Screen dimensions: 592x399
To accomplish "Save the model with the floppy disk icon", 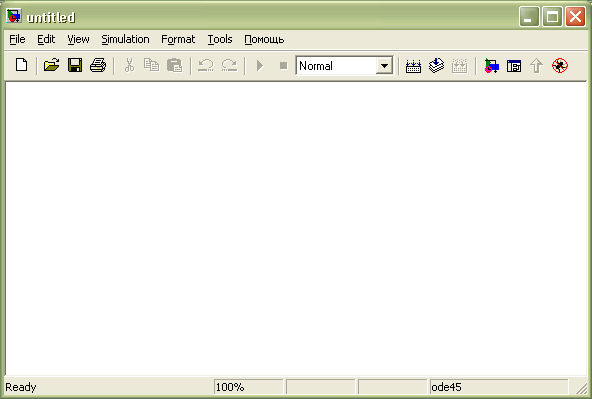I will click(x=75, y=65).
